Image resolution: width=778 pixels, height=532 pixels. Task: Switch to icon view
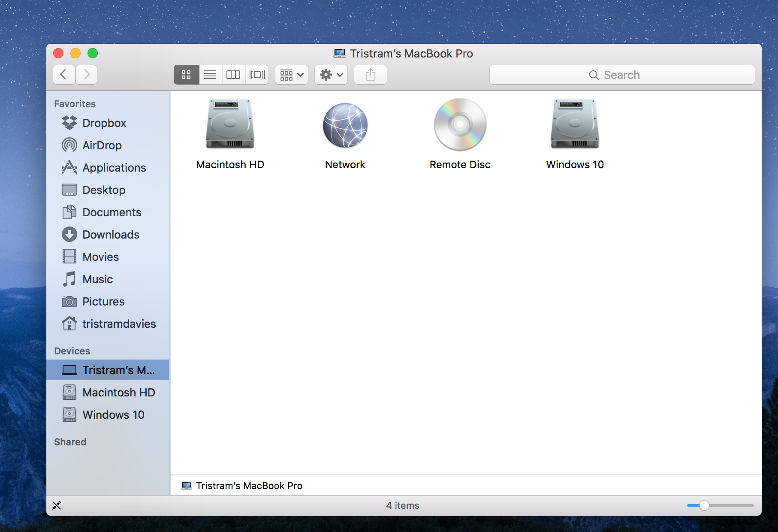[x=186, y=75]
